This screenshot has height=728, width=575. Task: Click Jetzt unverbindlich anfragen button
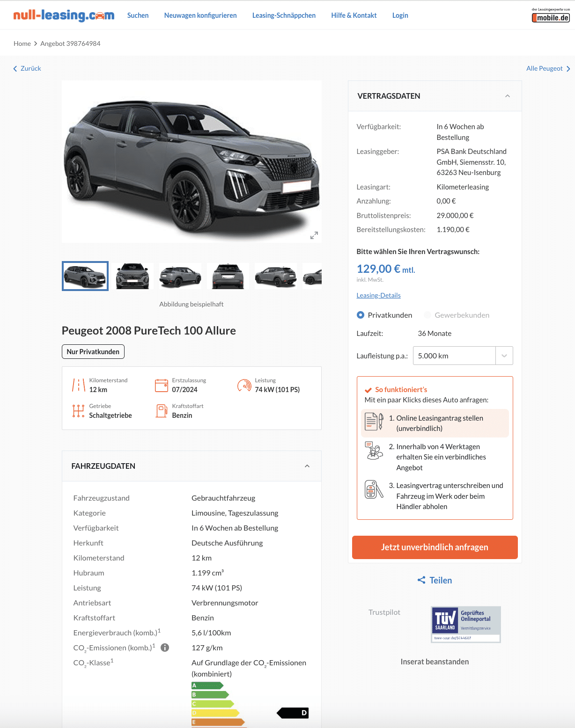pyautogui.click(x=435, y=547)
